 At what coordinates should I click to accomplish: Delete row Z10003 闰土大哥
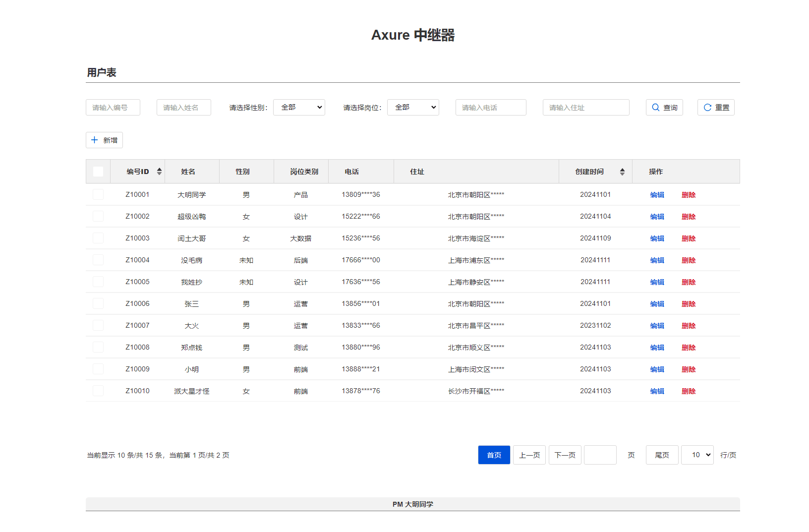[689, 238]
